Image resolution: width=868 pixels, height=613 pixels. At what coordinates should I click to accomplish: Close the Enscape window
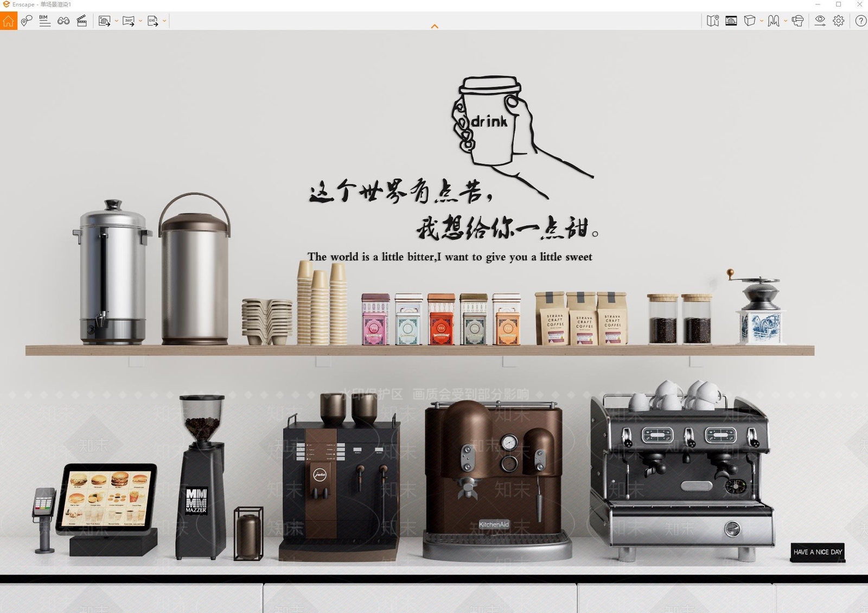click(859, 4)
